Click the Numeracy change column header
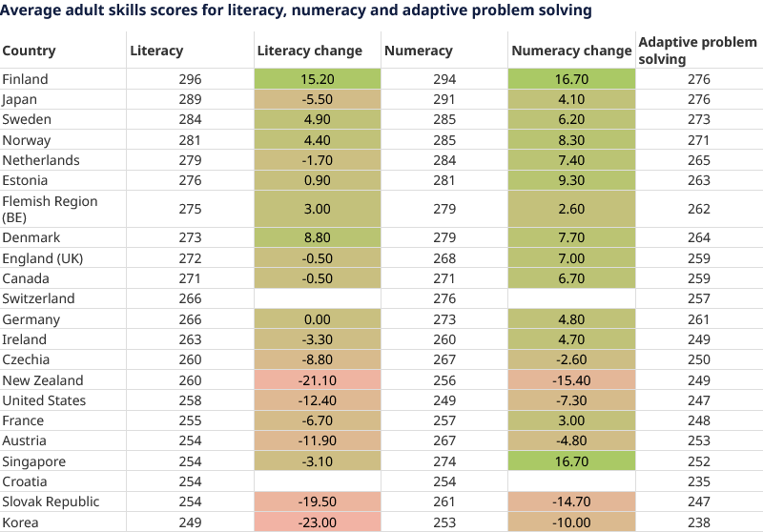The width and height of the screenshot is (763, 532). point(570,51)
